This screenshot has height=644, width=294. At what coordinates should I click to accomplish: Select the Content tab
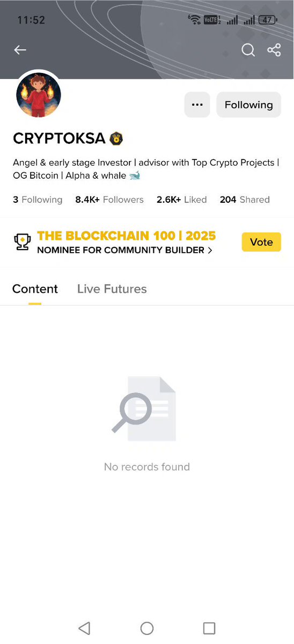tap(35, 289)
